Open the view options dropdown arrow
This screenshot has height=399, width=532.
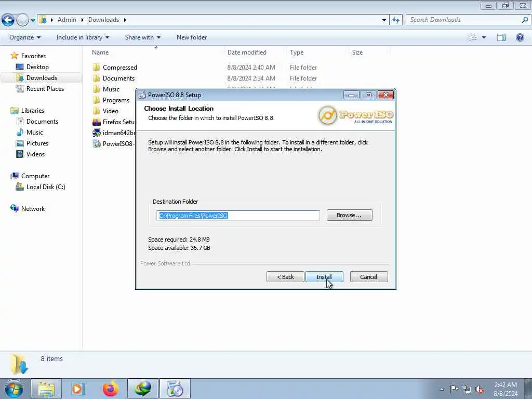(484, 37)
